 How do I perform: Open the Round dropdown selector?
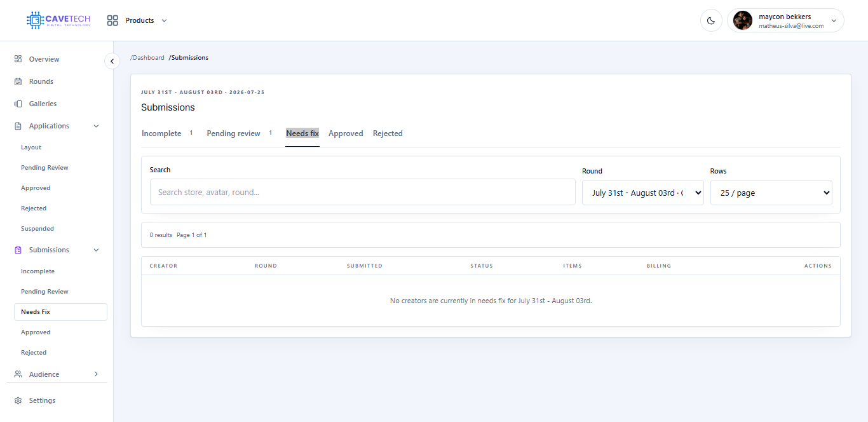[x=643, y=193]
